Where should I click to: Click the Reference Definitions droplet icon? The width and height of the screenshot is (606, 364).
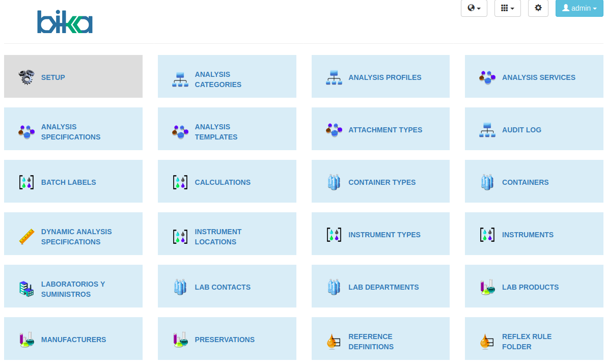(334, 342)
